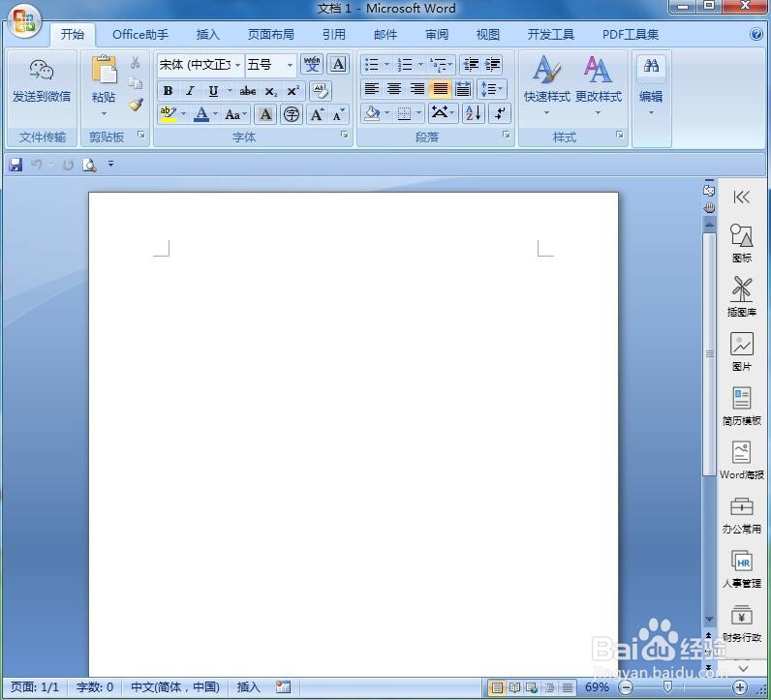Click the 69% zoom level button

597,686
